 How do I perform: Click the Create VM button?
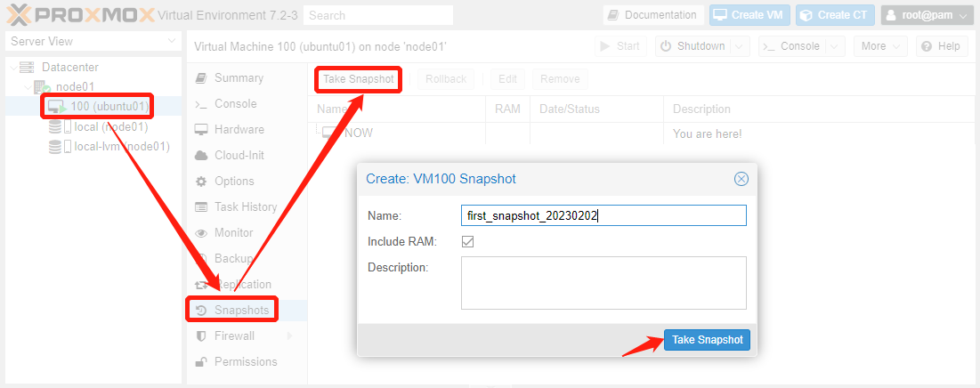pyautogui.click(x=749, y=15)
